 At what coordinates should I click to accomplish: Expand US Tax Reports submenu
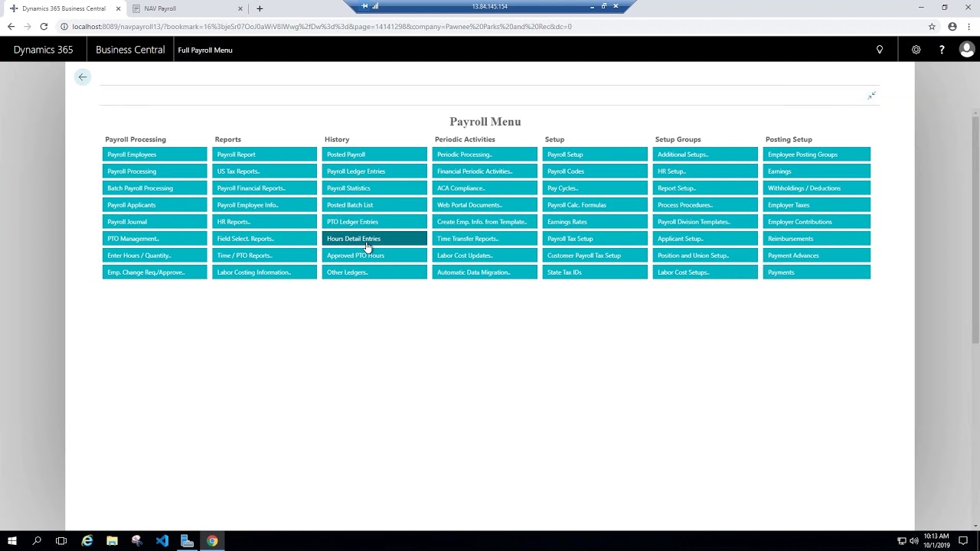pyautogui.click(x=265, y=171)
